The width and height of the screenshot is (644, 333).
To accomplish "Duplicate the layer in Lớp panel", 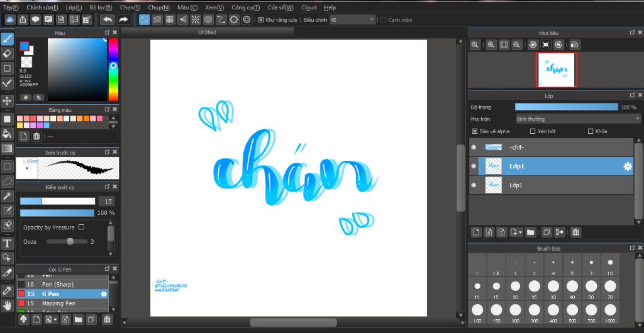I will tap(547, 232).
